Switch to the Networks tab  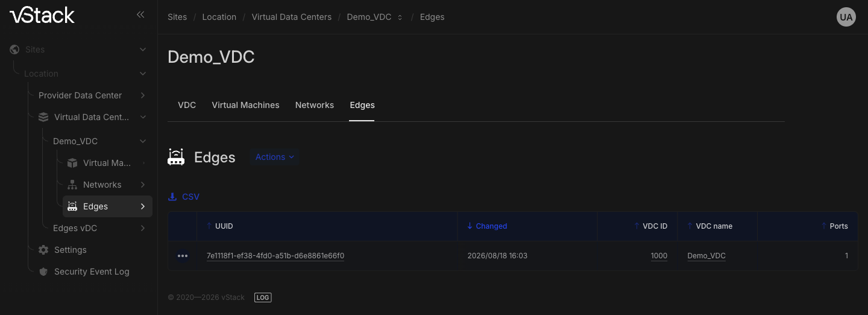pyautogui.click(x=315, y=105)
